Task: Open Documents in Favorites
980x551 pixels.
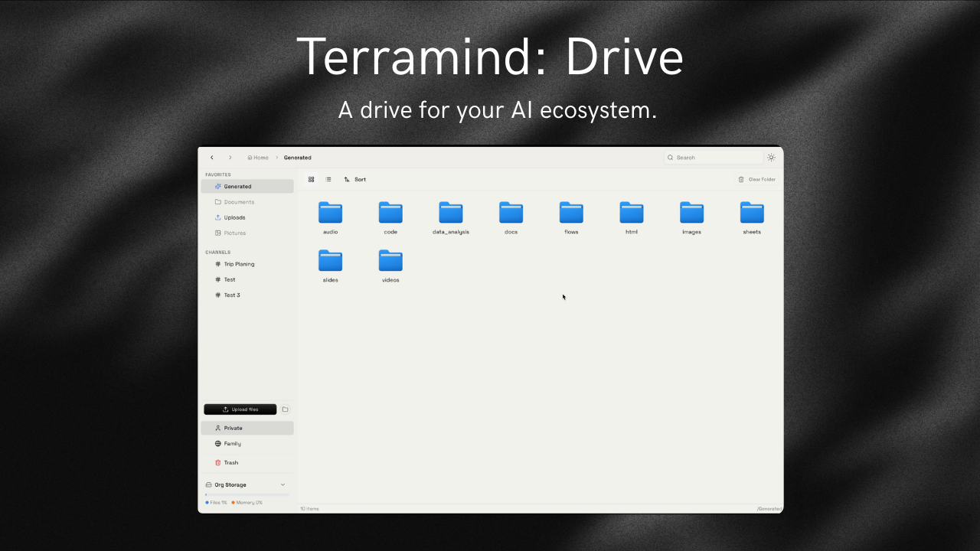Action: [x=247, y=202]
